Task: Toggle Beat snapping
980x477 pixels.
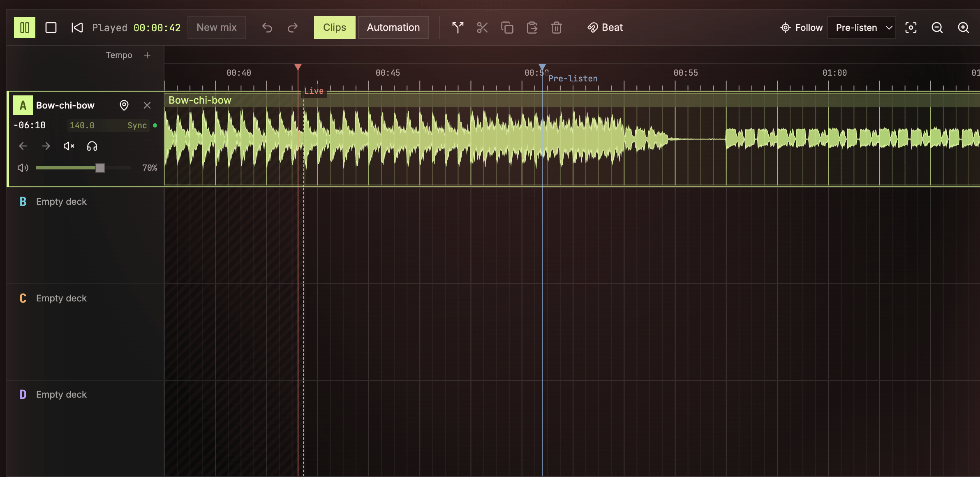Action: [605, 28]
